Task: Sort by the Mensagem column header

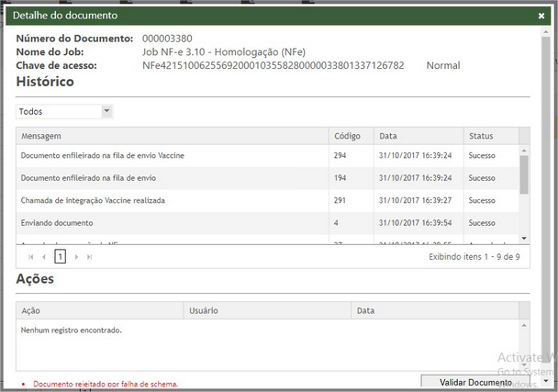Action: [173, 136]
